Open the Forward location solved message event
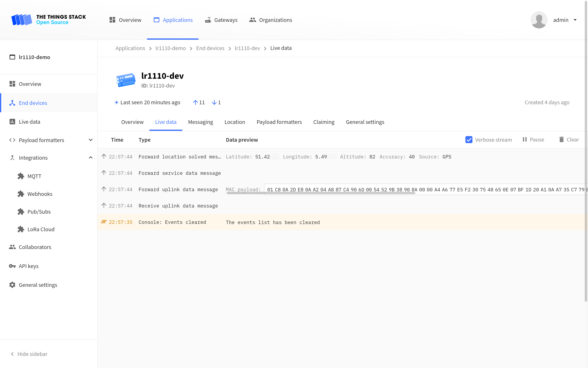Viewport: 588px width, 368px height. [x=342, y=156]
